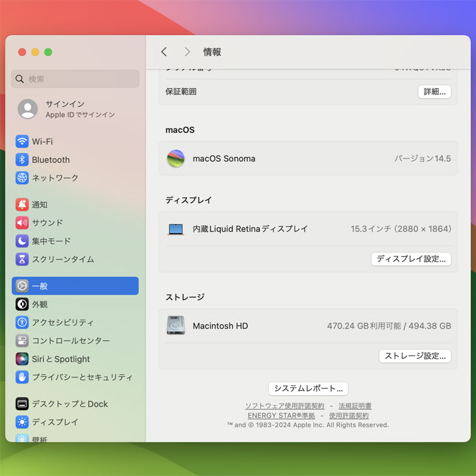The height and width of the screenshot is (476, 476).
Task: Focus the 検索 search field
Action: (75, 79)
